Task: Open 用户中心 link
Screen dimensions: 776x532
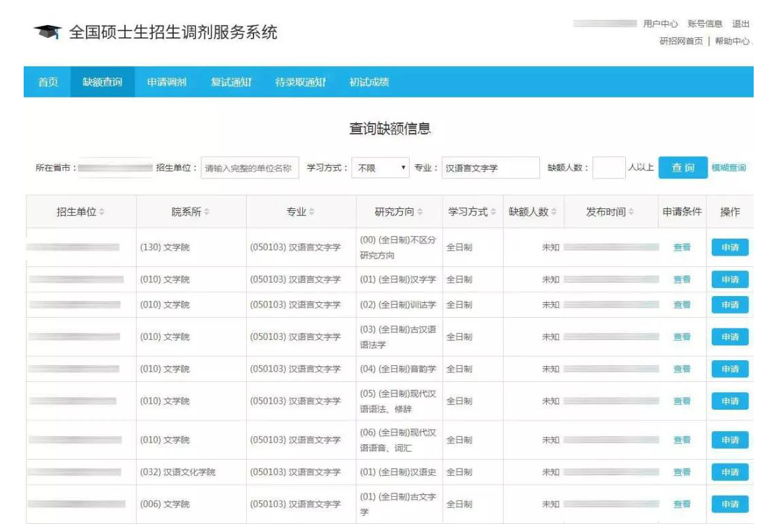Action: point(660,24)
